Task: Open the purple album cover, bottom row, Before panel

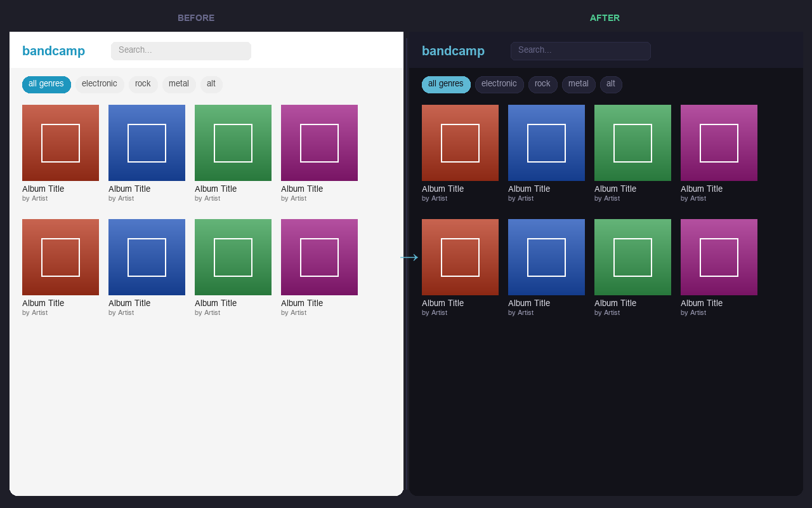Action: pos(319,257)
